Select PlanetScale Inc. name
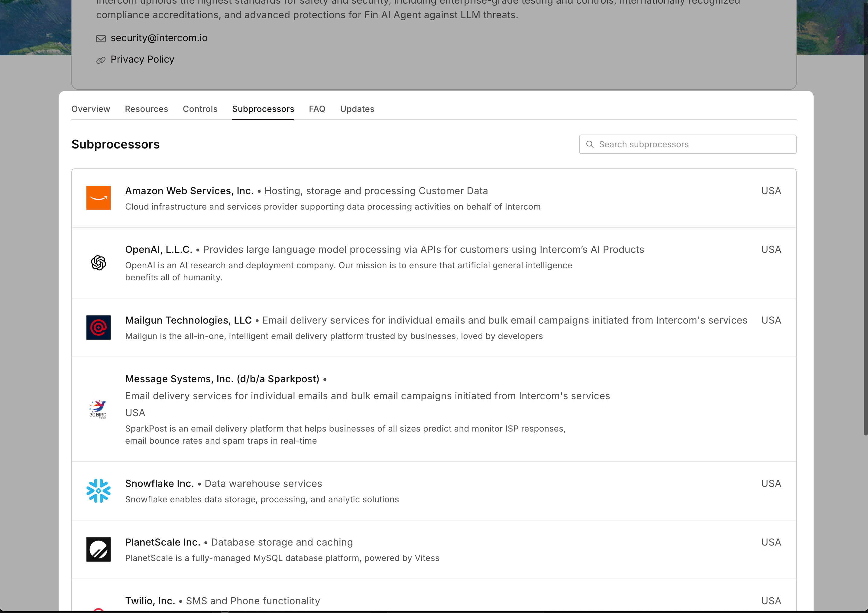The image size is (868, 613). (x=163, y=542)
